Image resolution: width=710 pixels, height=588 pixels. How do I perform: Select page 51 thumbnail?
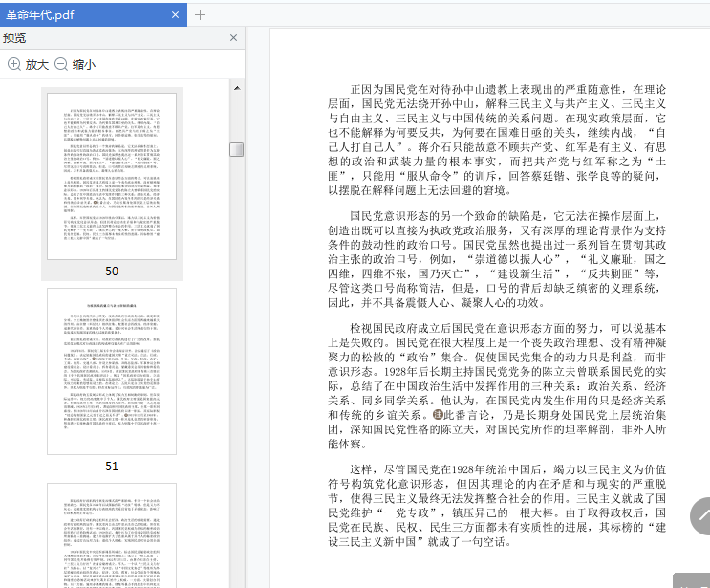coord(112,371)
